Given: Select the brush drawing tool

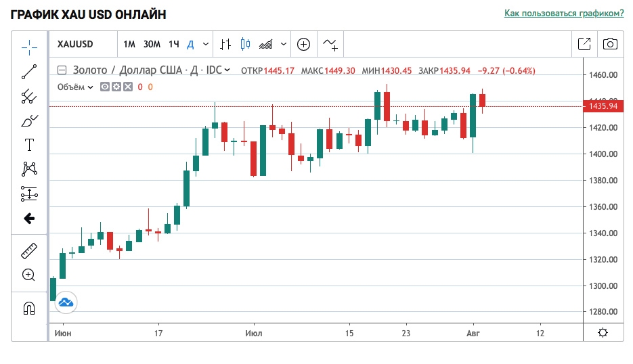Looking at the screenshot, I should (29, 121).
